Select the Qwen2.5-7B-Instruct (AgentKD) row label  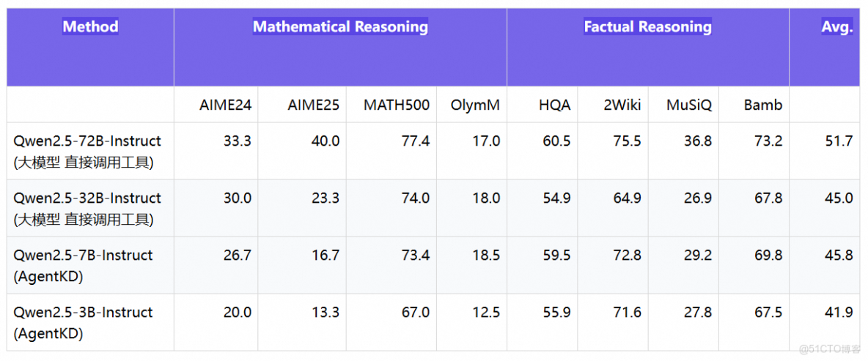(83, 265)
